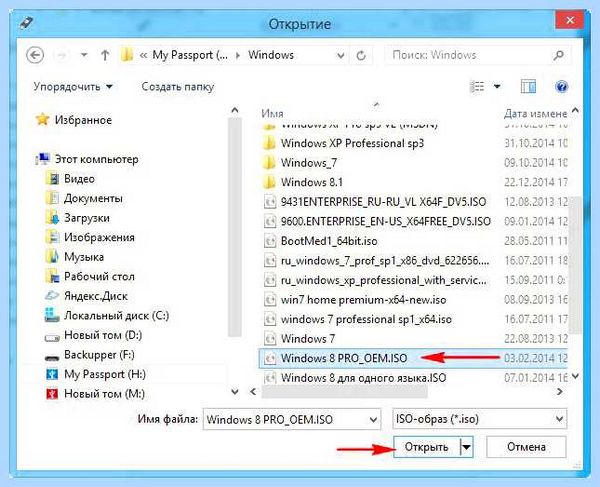The height and width of the screenshot is (487, 600).
Task: Select Backupper (F:) drive
Action: (99, 355)
